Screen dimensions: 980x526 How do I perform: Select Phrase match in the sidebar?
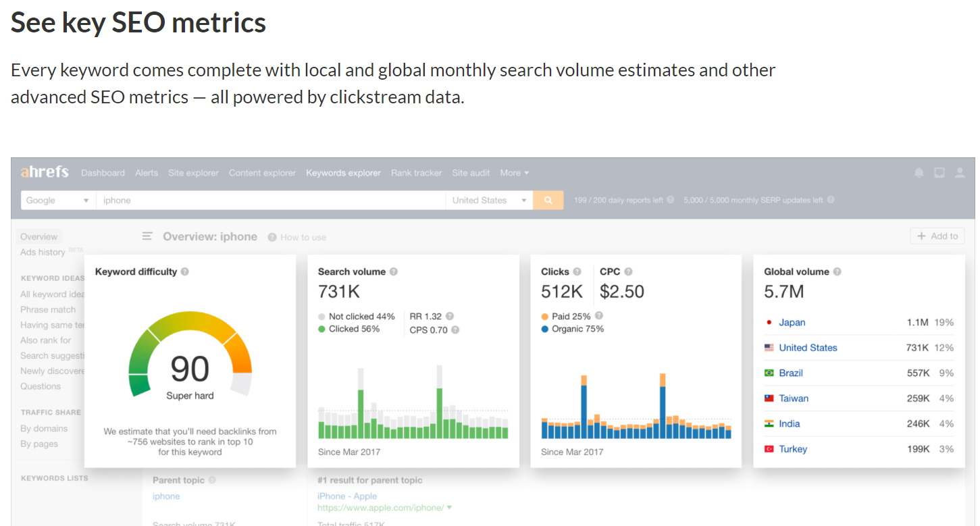(48, 309)
